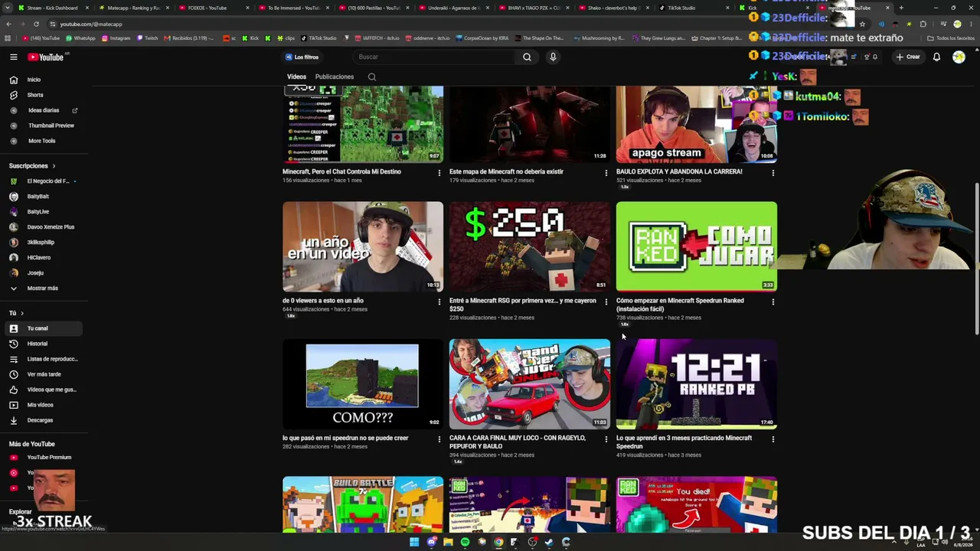The width and height of the screenshot is (980, 551).
Task: Open the WhatsApp bookmark
Action: click(x=80, y=38)
